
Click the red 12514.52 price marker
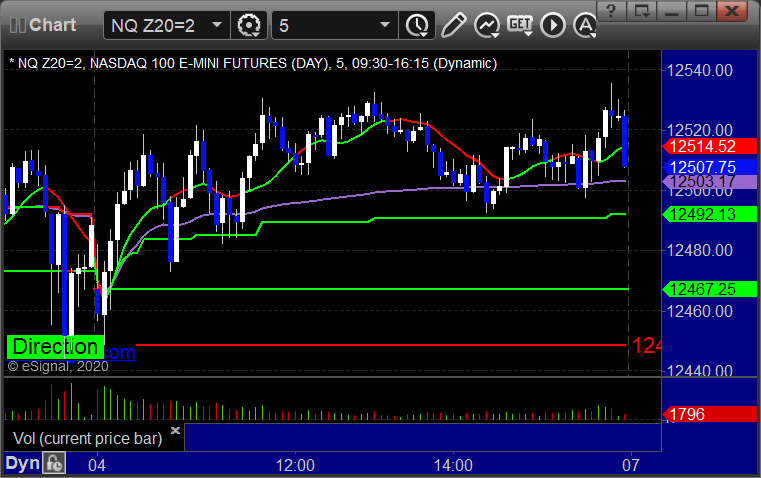point(710,146)
